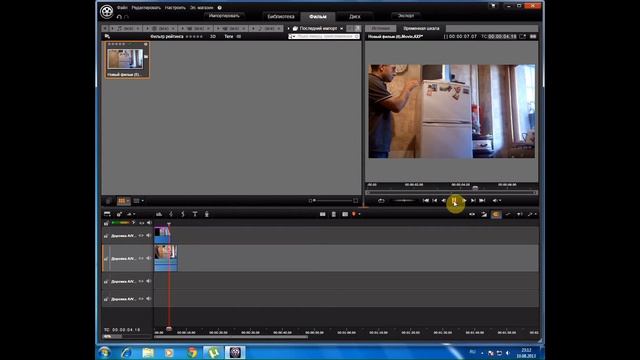
Task: Toggle the highlighted magnet snapping button
Action: (496, 214)
